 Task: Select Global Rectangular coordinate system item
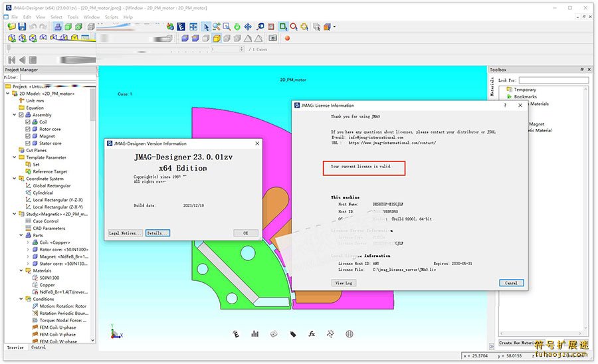click(x=51, y=185)
